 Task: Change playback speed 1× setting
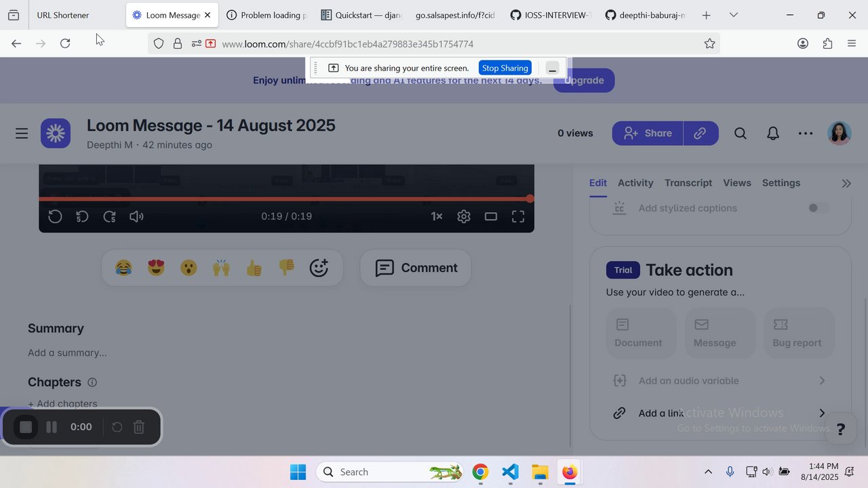(x=437, y=217)
